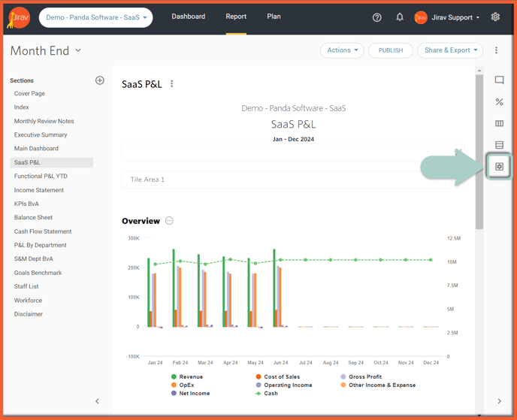The height and width of the screenshot is (420, 517).
Task: Select Cover Page section
Action: pos(29,93)
